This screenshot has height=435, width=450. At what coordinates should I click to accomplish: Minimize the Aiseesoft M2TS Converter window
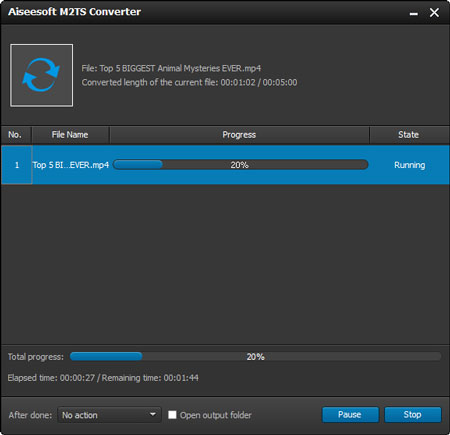(414, 13)
